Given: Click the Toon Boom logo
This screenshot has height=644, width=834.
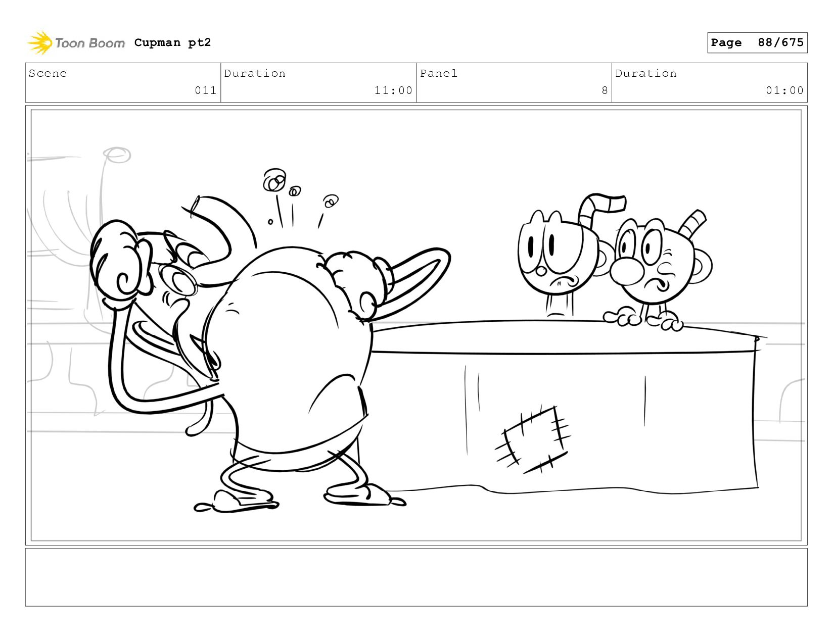Looking at the screenshot, I should tap(76, 43).
